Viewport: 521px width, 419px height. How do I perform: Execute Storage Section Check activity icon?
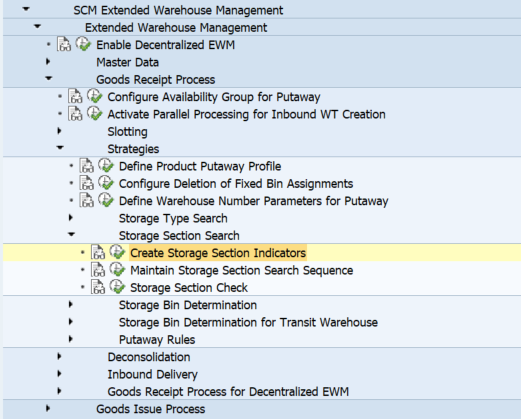[x=117, y=287]
